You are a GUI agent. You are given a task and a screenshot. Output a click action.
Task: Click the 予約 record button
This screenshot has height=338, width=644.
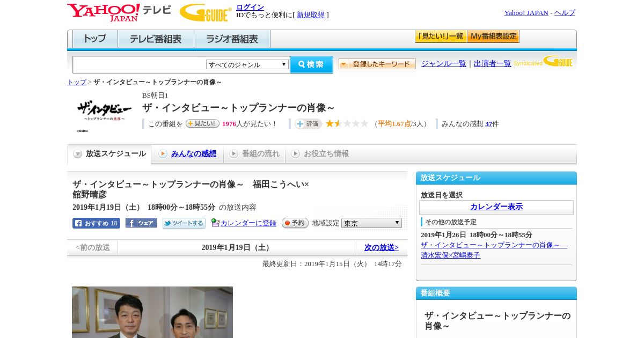pos(295,223)
